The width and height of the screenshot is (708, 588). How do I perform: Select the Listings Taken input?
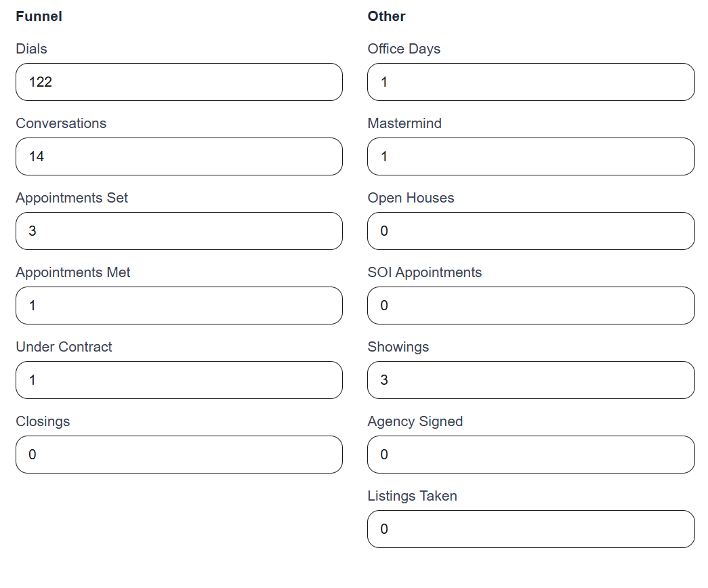(531, 529)
